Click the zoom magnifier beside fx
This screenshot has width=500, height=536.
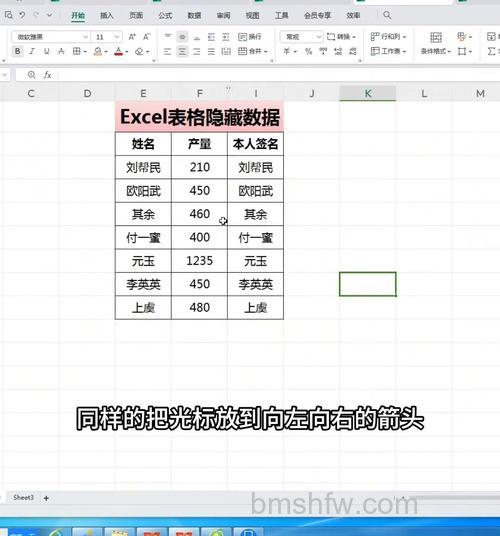[x=31, y=75]
